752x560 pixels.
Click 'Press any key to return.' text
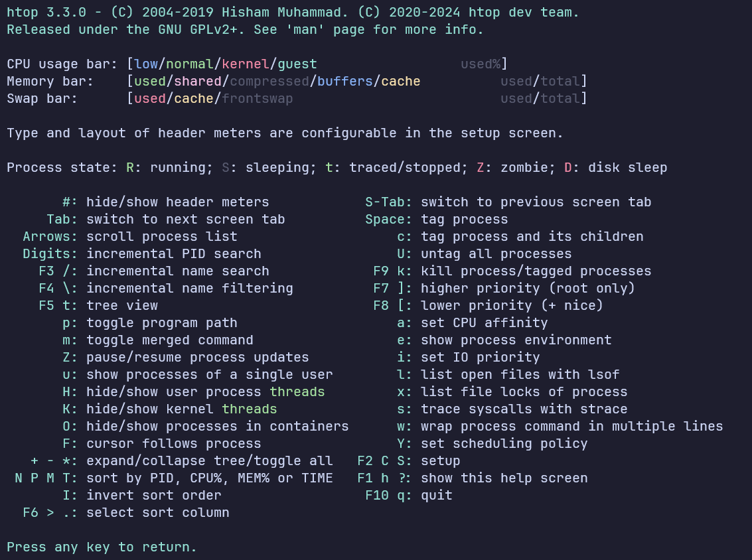102,547
